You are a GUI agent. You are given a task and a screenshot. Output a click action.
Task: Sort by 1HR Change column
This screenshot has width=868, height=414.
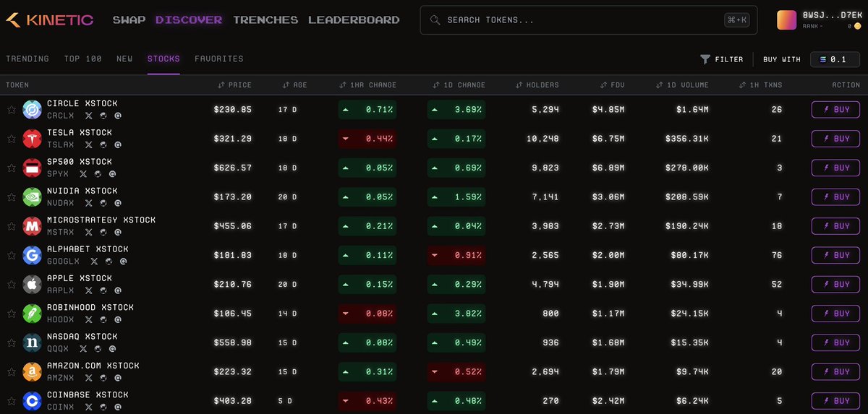point(367,85)
